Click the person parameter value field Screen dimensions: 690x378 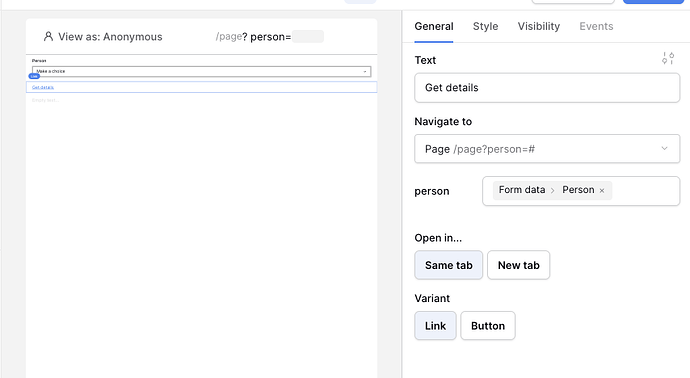pos(581,191)
